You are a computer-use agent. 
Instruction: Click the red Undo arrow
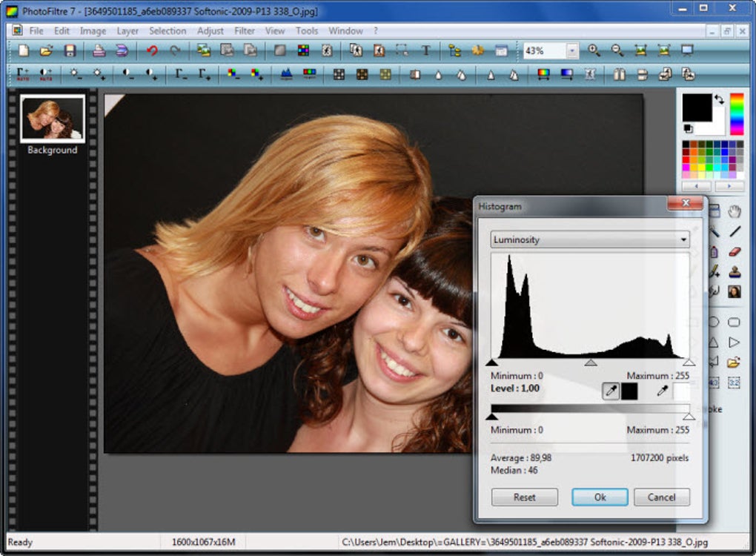pyautogui.click(x=152, y=50)
